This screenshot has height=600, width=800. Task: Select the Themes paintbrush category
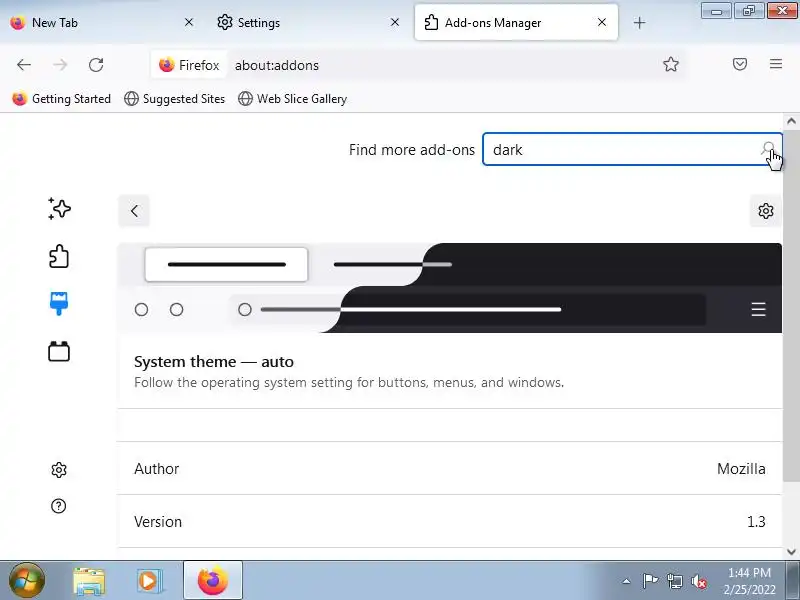(59, 304)
